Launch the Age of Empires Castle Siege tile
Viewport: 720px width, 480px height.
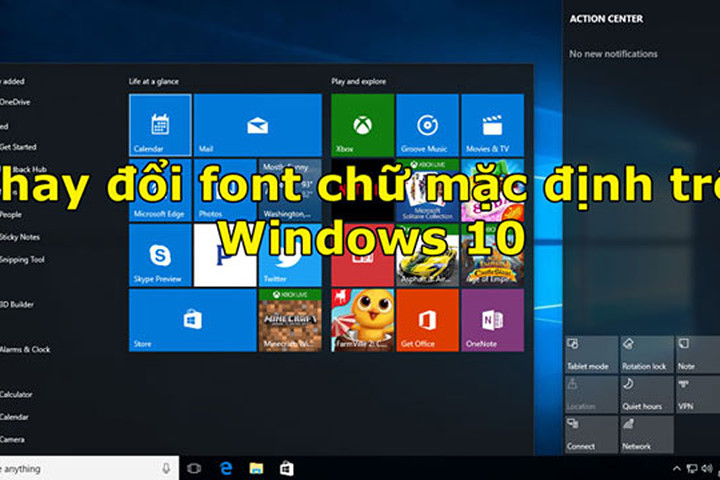[x=492, y=255]
